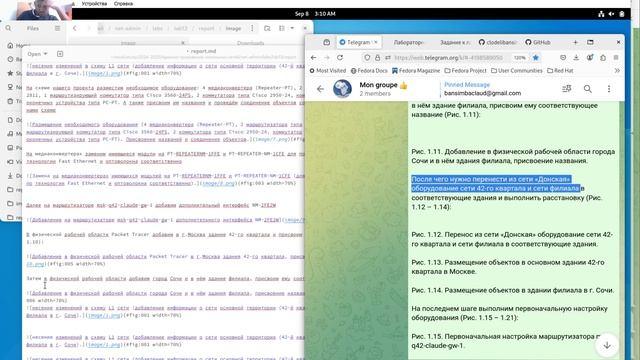The width and height of the screenshot is (640, 360).
Task: Click the site padlock icon
Action: (x=378, y=58)
